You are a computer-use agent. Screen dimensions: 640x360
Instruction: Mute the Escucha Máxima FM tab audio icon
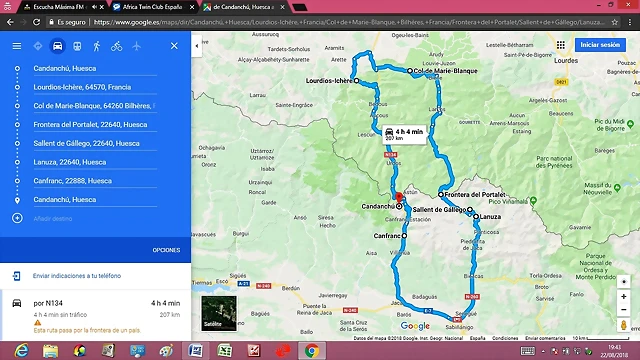[x=94, y=7]
